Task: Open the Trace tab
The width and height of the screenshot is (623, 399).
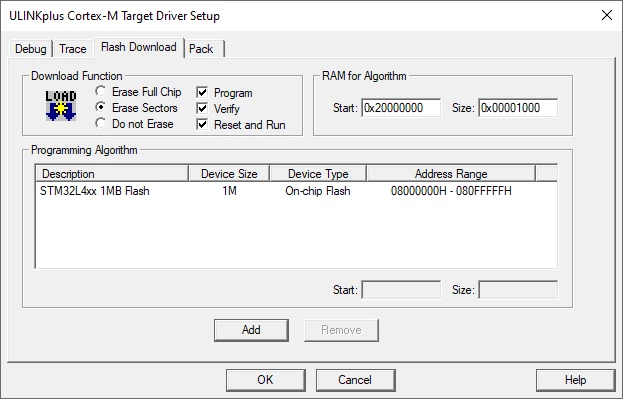Action: 73,49
